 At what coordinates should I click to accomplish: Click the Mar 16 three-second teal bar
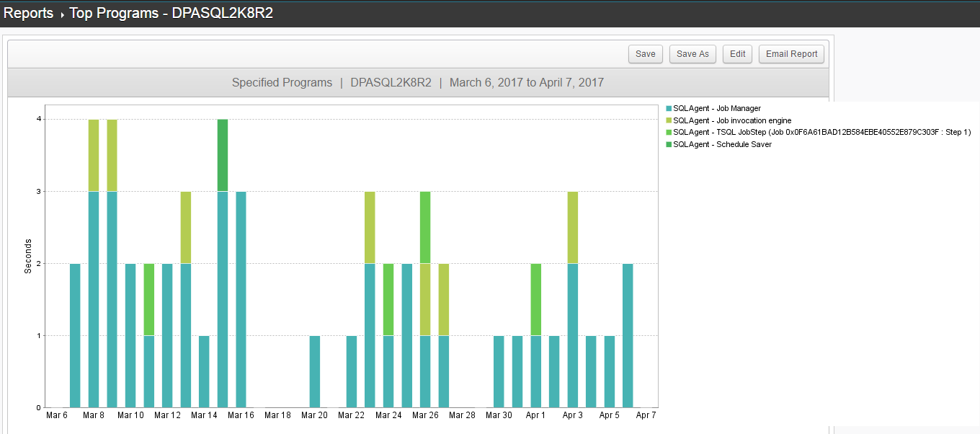(241, 299)
